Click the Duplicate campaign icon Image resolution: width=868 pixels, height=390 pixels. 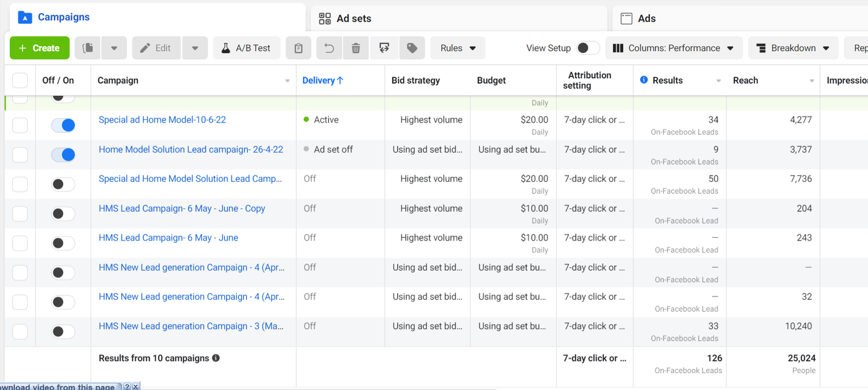[88, 48]
